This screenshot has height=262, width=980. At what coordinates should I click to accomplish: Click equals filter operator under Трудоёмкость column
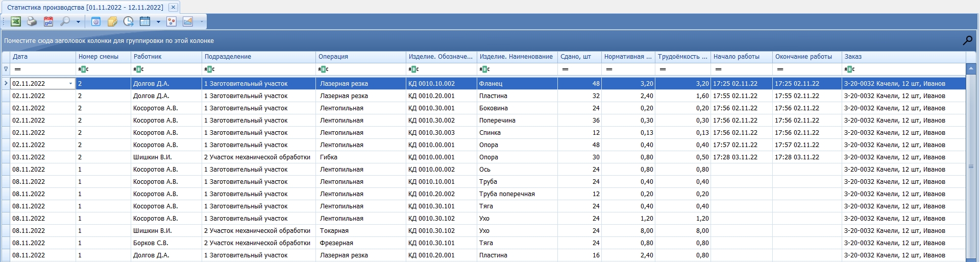pyautogui.click(x=663, y=69)
